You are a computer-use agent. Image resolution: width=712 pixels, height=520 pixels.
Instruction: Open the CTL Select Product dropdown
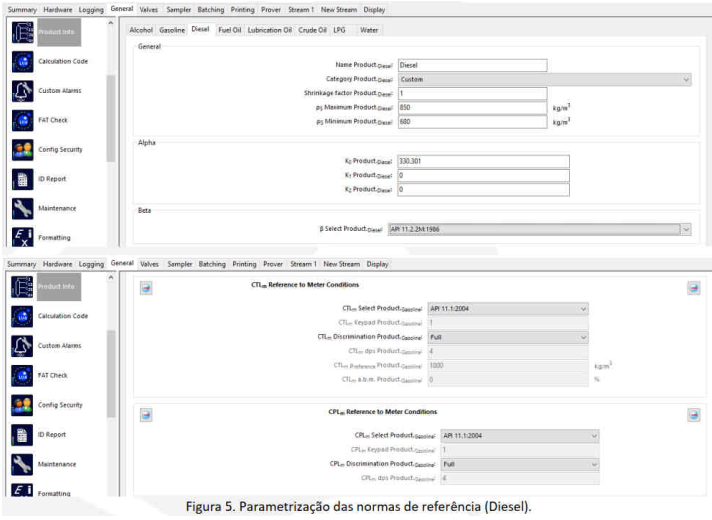508,309
